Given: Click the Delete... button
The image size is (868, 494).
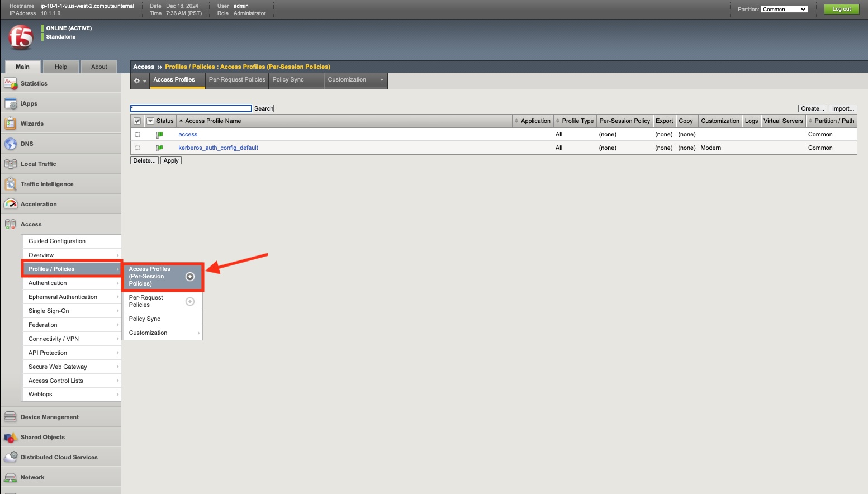Looking at the screenshot, I should coord(145,161).
